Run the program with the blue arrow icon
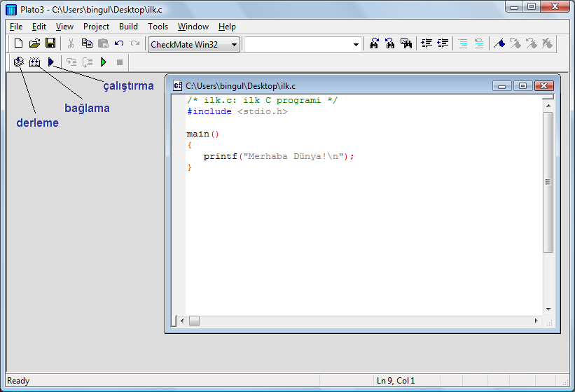Image resolution: width=575 pixels, height=392 pixels. (x=50, y=62)
